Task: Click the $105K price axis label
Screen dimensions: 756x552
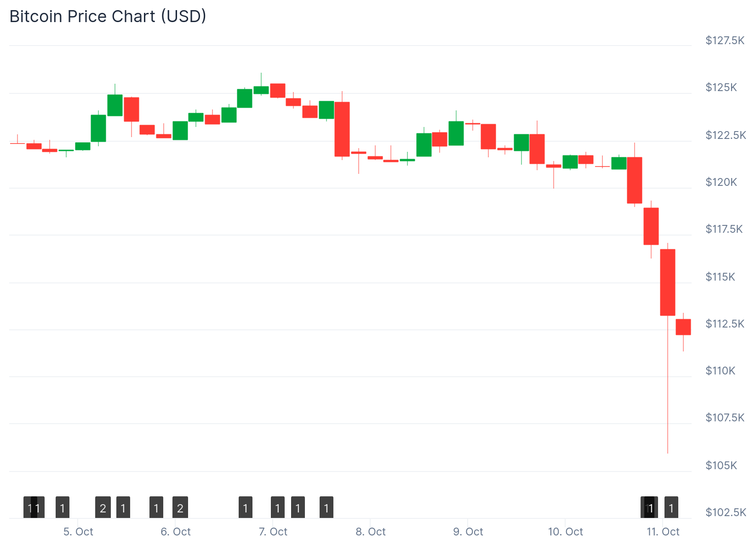Action: pos(721,466)
